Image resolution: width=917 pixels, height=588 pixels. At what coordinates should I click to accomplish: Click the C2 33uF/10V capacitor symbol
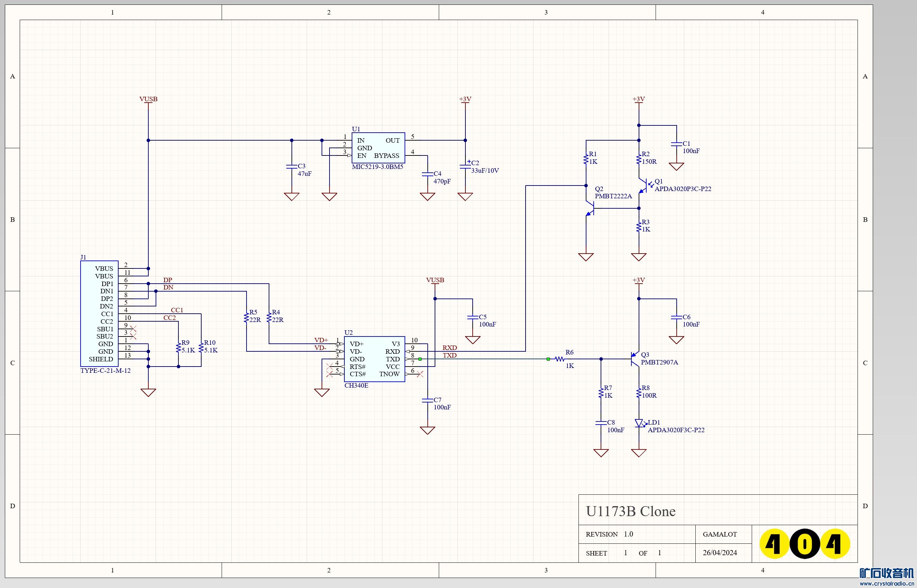coord(465,167)
